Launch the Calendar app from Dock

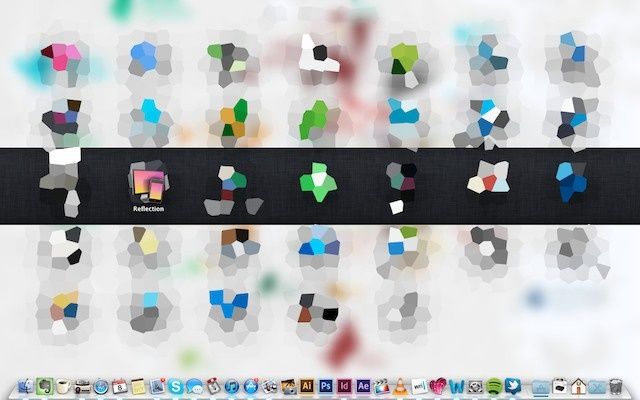[x=119, y=386]
